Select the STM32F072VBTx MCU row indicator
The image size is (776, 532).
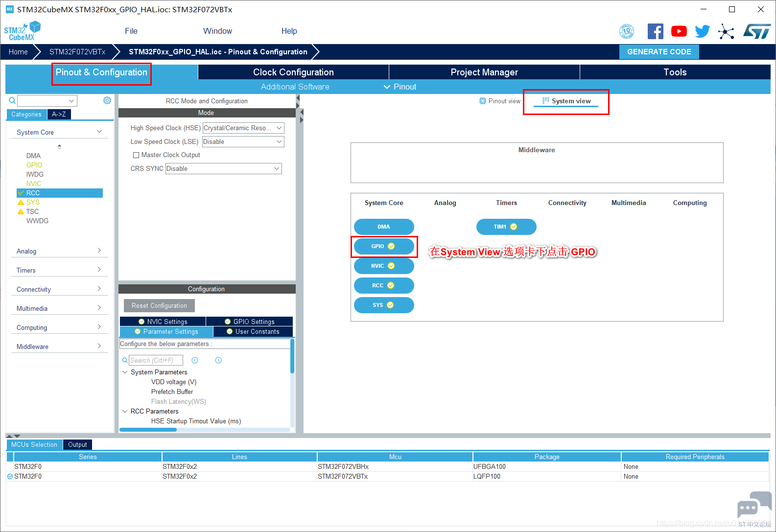pos(10,476)
